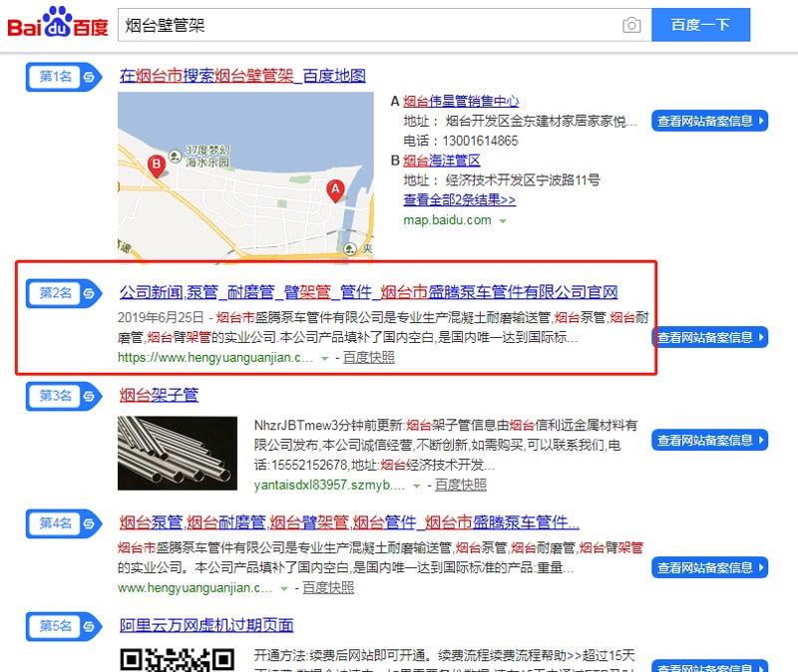Click the 第1名 rank badge icon
This screenshot has width=798, height=672.
[64, 77]
